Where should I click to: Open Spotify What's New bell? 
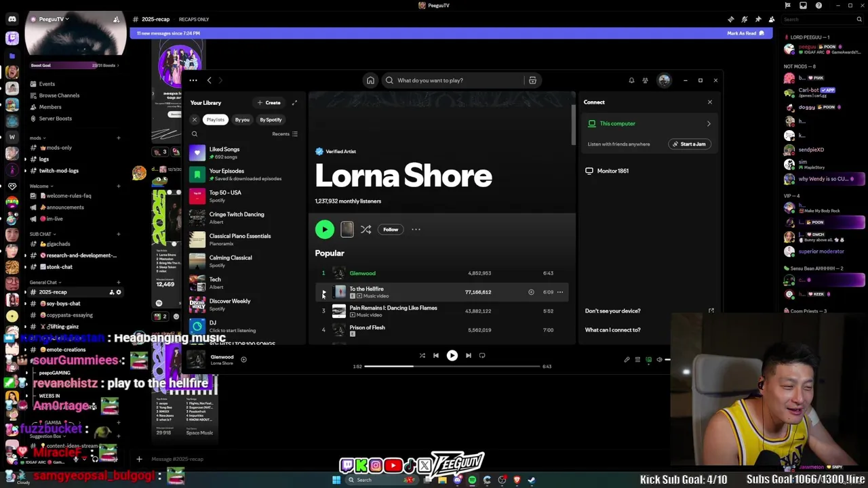(631, 81)
